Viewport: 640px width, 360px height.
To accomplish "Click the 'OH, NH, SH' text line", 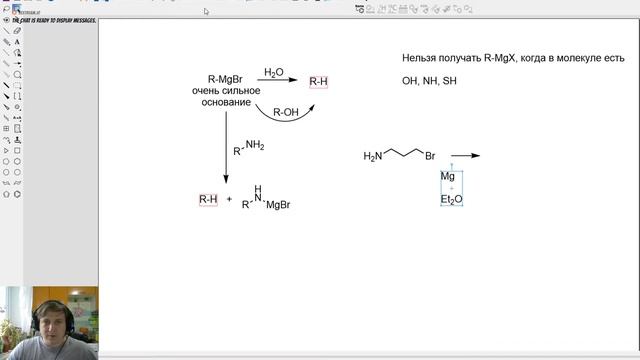I will coord(429,81).
